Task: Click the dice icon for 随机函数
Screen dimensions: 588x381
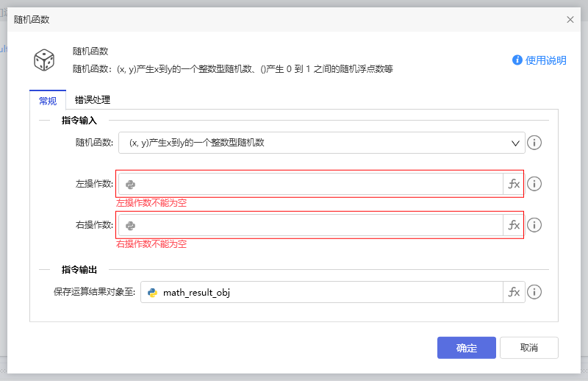Action: point(44,60)
